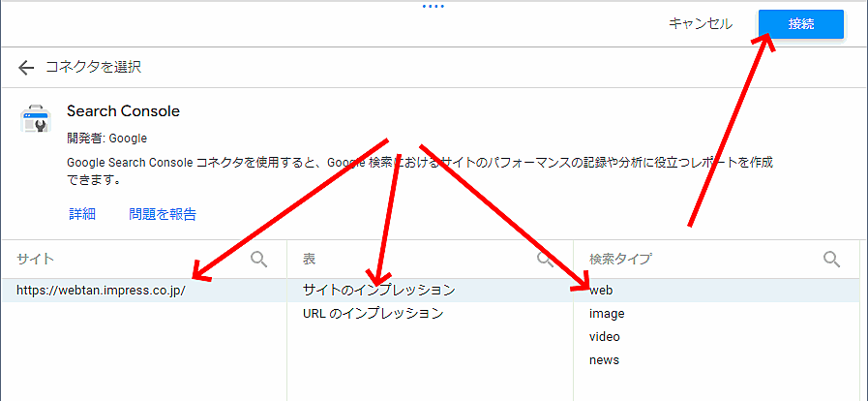Open the 詳細 link
This screenshot has height=401, width=868.
[x=82, y=214]
